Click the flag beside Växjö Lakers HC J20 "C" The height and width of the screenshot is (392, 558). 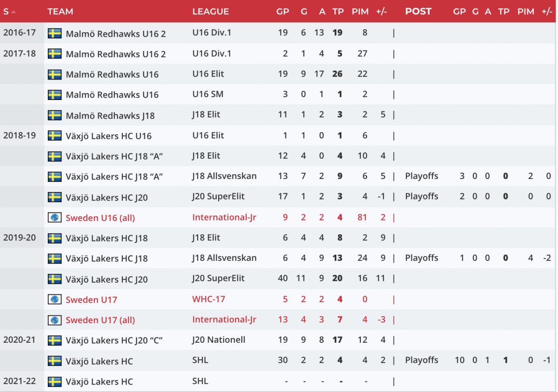coord(55,340)
